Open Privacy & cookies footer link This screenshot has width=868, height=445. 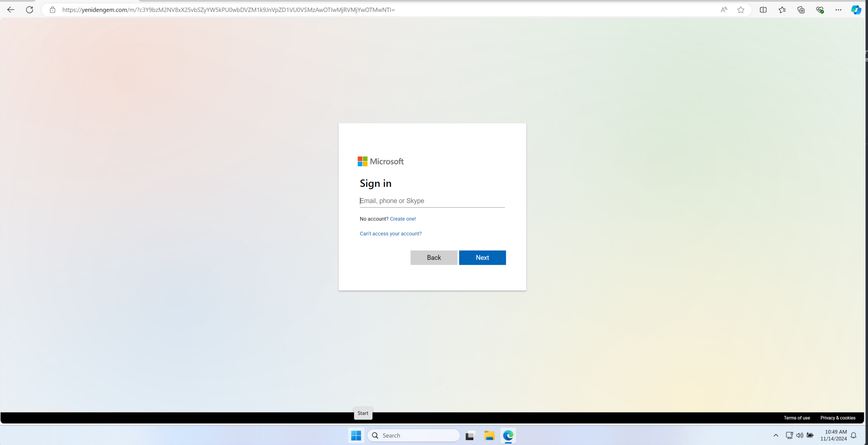(x=837, y=418)
